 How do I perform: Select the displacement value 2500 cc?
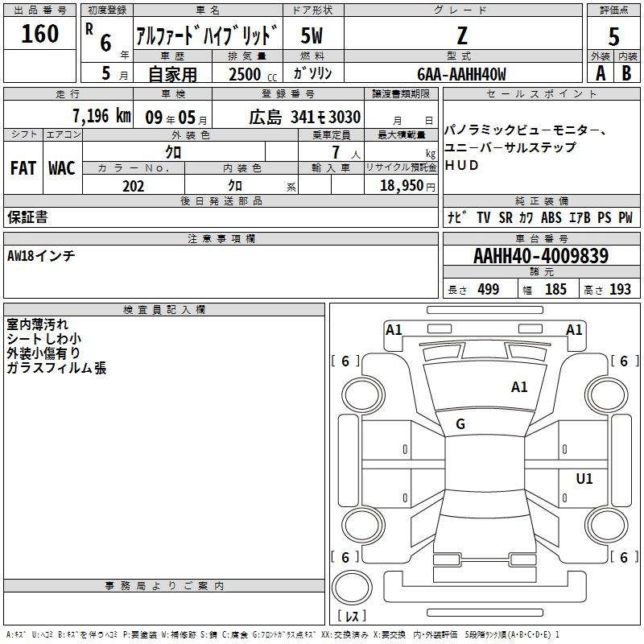click(x=253, y=74)
